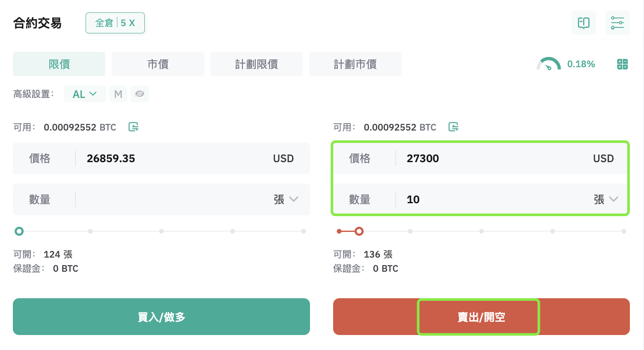Viewport: 644px width, 350px height.
Task: Open the guide book icon at top right
Action: coord(584,23)
